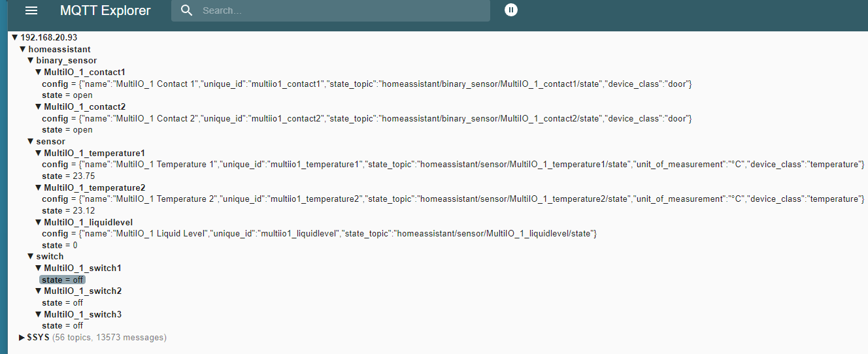Select the MultiIO_1_switch2 topic label
This screenshot has height=354, width=868.
pyautogui.click(x=82, y=291)
